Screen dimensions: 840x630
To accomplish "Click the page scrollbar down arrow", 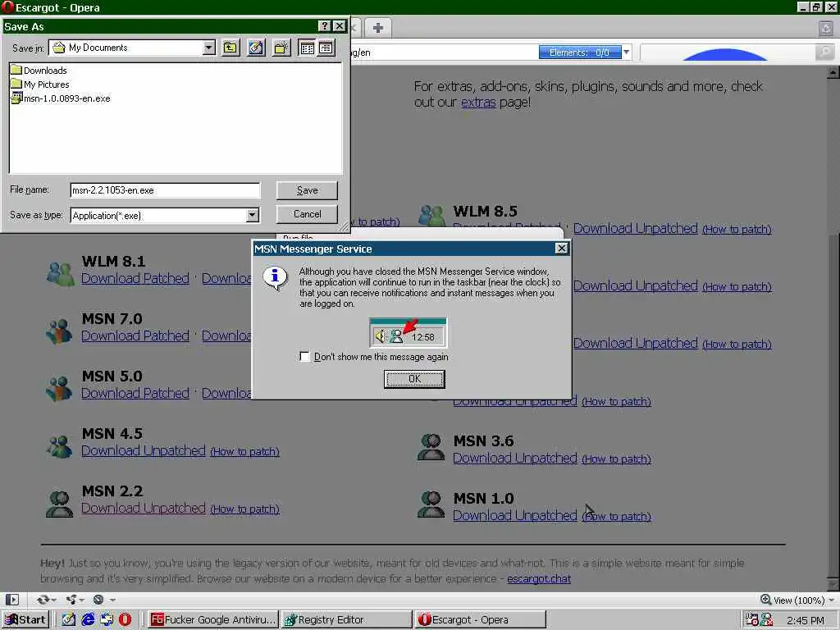I will click(x=833, y=584).
